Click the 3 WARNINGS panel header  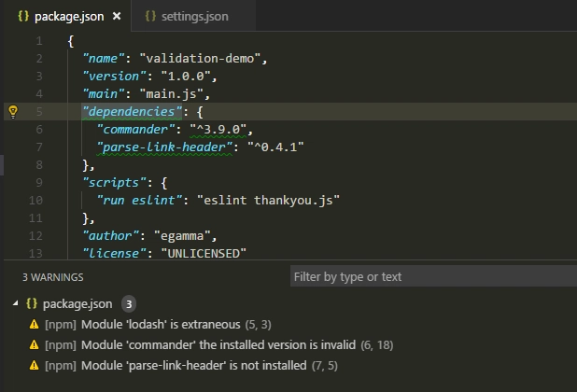click(53, 277)
